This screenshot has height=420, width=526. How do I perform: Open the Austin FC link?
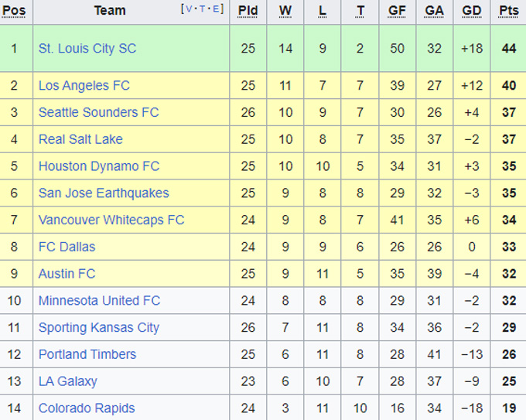(67, 274)
